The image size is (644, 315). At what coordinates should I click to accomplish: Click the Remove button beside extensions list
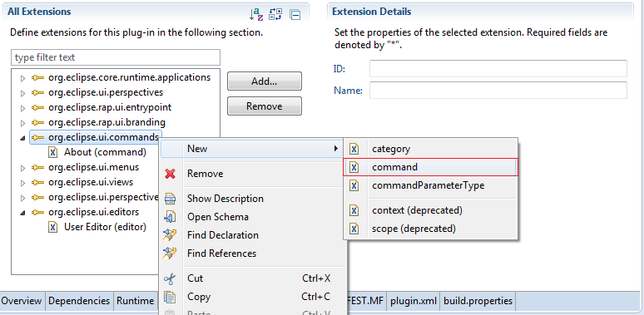265,106
